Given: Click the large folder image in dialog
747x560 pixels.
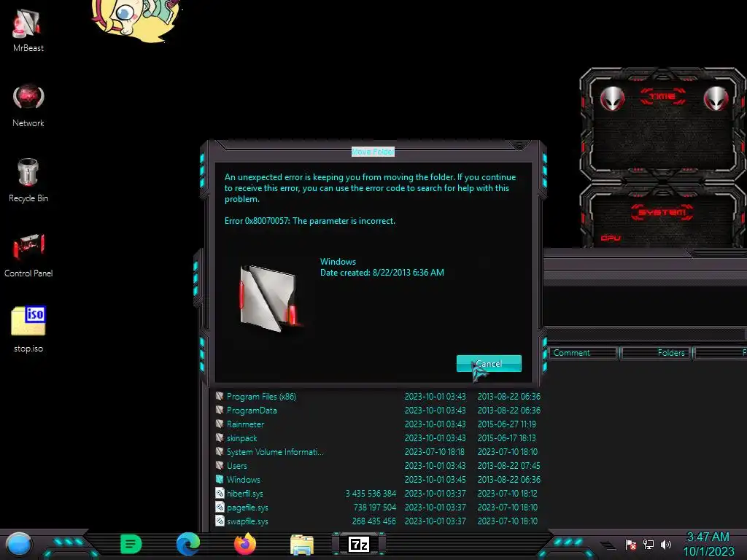Looking at the screenshot, I should point(270,298).
